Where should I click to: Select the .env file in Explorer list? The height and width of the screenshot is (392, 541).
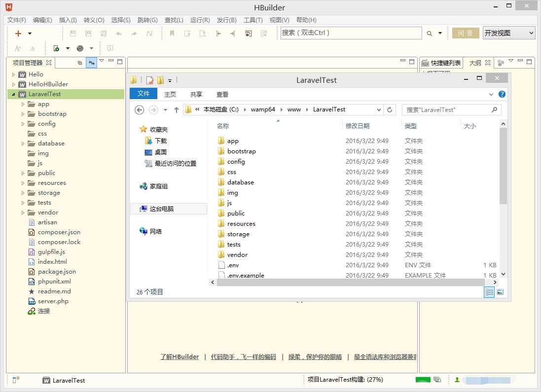[x=233, y=265]
